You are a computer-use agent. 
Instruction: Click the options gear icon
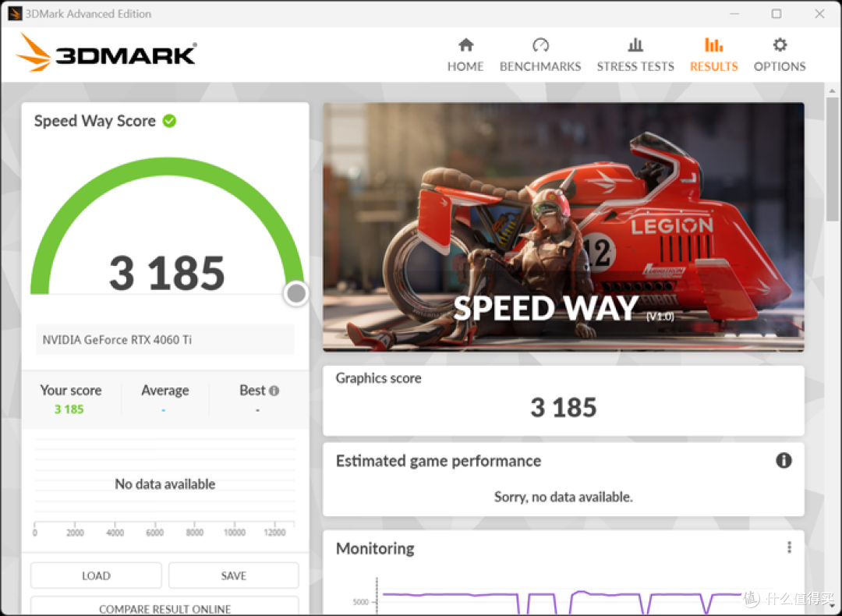pyautogui.click(x=780, y=44)
